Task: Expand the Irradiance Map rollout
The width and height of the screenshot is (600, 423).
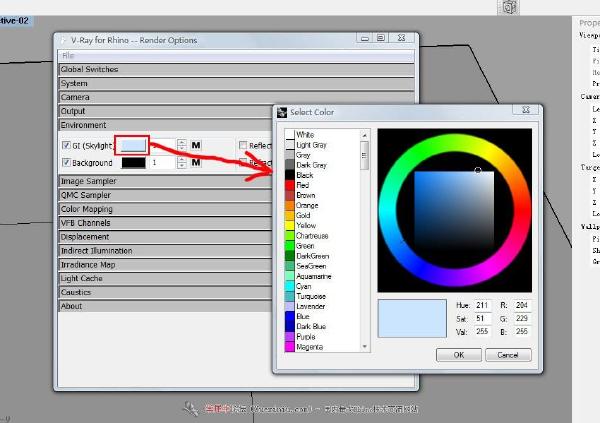Action: 165,265
